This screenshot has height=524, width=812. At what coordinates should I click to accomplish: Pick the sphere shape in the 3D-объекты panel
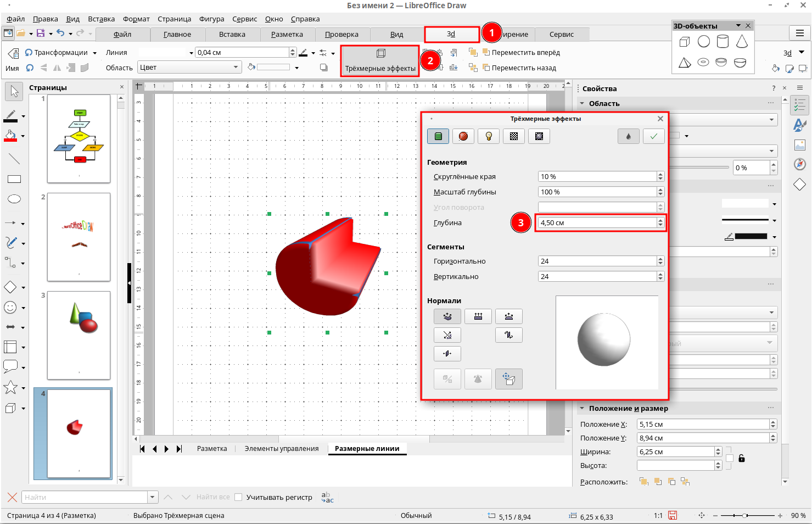[703, 42]
